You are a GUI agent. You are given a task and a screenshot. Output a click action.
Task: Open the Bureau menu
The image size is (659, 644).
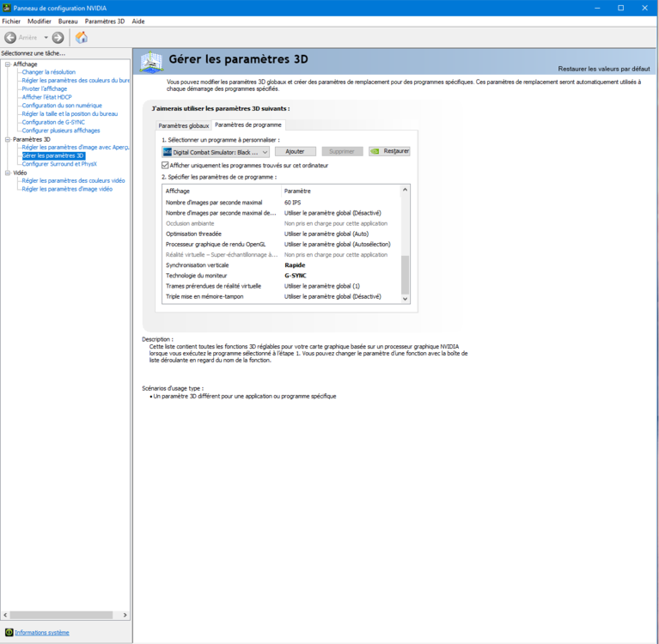68,21
